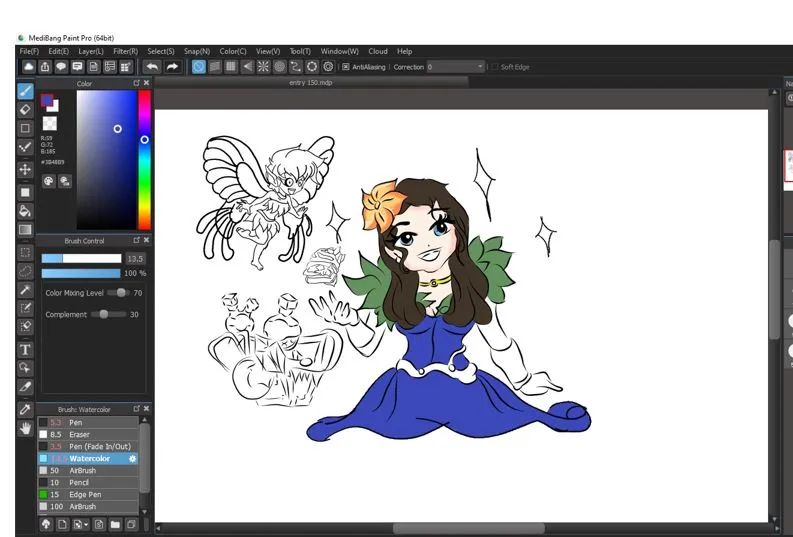The height and width of the screenshot is (537, 793).
Task: Open the color palette button in Color panel
Action: pyautogui.click(x=49, y=181)
